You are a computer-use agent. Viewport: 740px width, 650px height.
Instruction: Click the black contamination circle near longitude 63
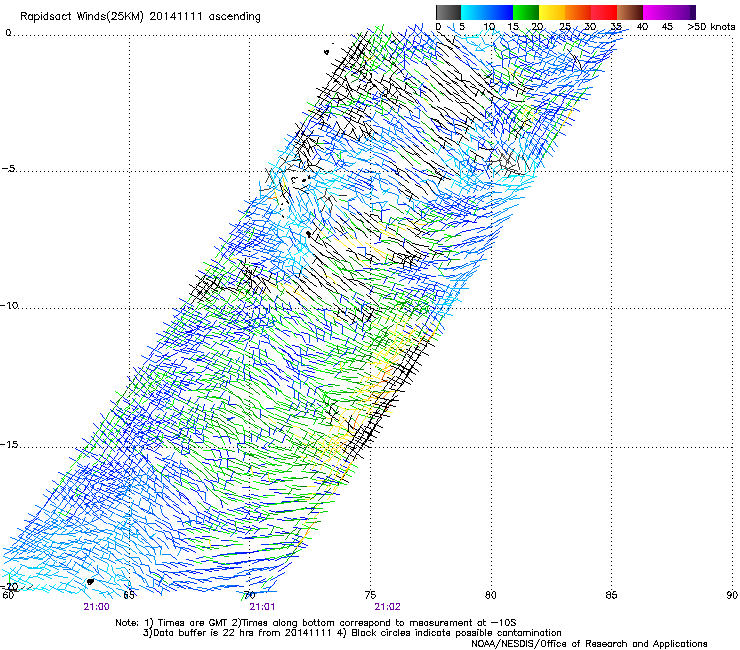[x=90, y=582]
